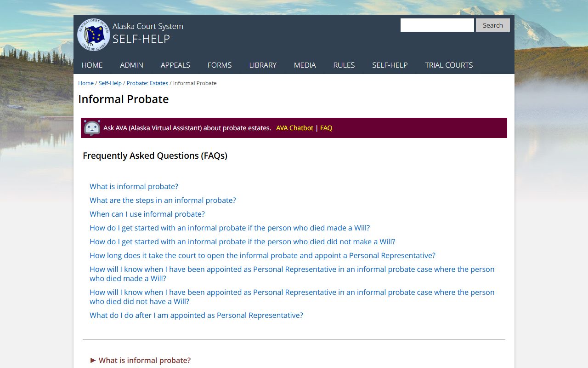Viewport: 588px width, 368px height.
Task: Follow the Self-Help breadcrumb link
Action: pyautogui.click(x=110, y=83)
